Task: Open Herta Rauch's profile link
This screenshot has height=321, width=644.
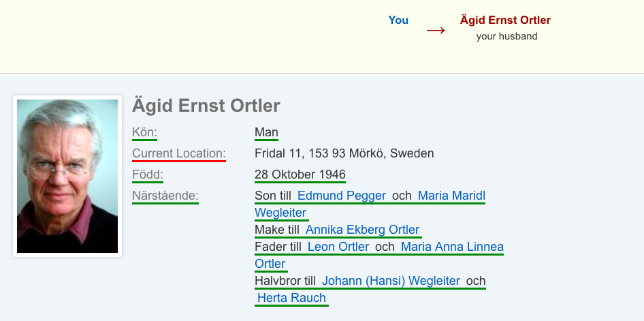Action: pyautogui.click(x=291, y=298)
